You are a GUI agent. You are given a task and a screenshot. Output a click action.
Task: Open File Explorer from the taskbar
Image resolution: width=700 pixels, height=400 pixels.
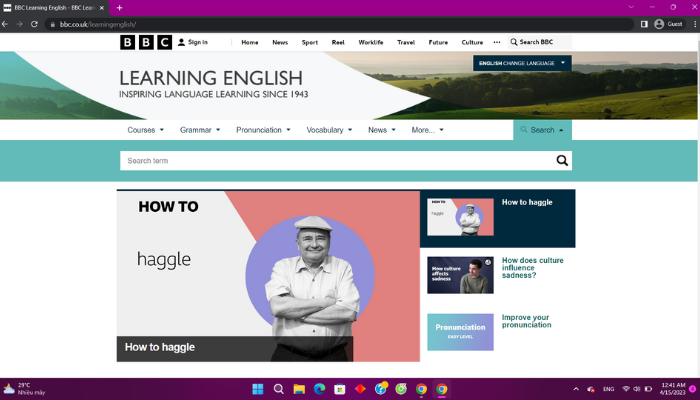coord(299,389)
